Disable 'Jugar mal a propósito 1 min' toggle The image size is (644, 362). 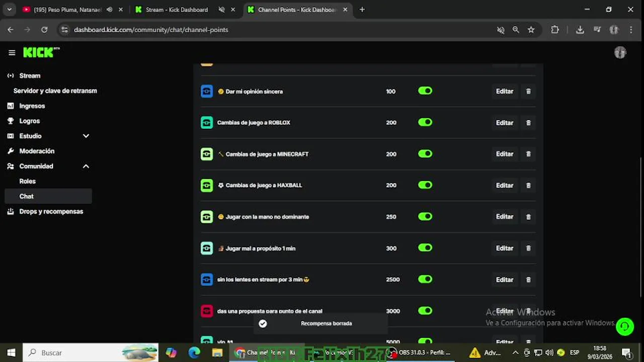click(x=425, y=248)
